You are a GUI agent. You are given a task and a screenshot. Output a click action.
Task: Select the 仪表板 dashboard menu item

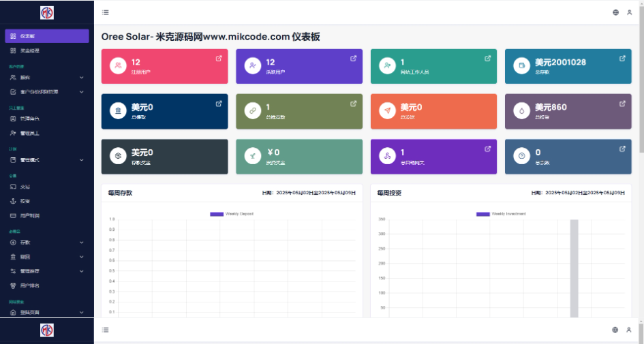pos(47,36)
